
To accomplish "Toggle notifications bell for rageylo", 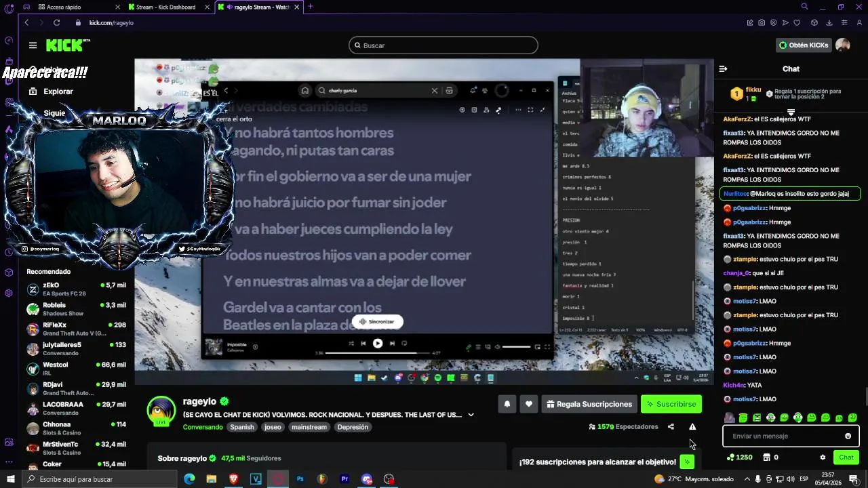I will (x=507, y=404).
